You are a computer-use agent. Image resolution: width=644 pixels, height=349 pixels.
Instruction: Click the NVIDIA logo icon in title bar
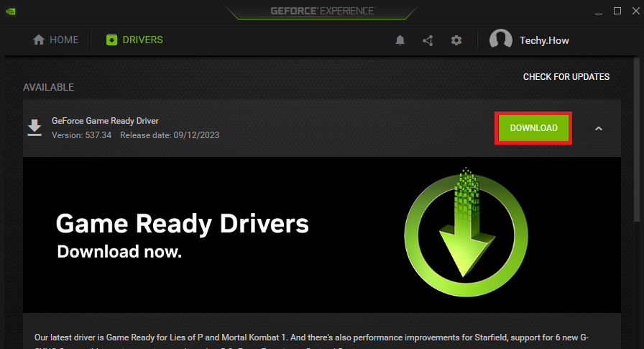(x=11, y=11)
